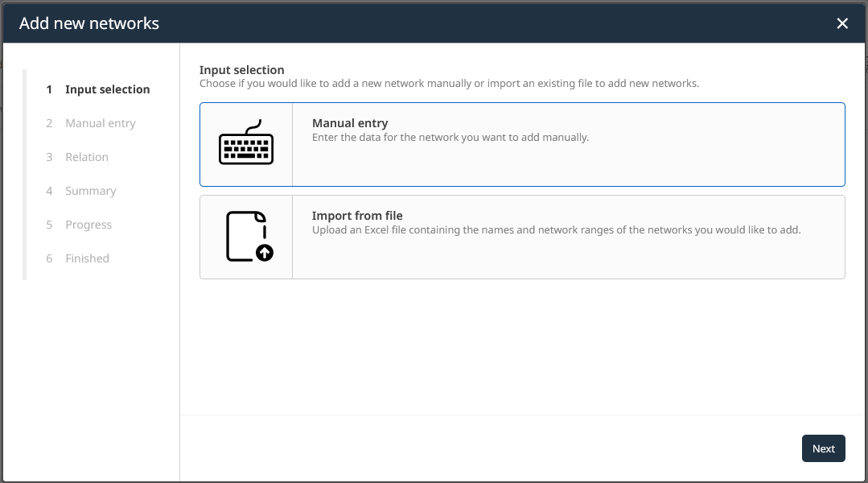This screenshot has width=868, height=483.
Task: Go to step 1 Input selection
Action: (107, 89)
